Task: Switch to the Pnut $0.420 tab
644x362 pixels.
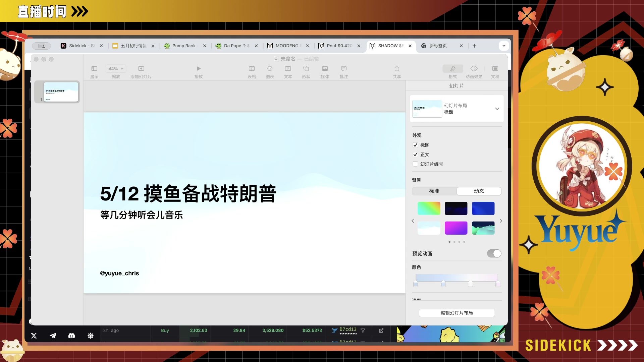Action: click(x=339, y=46)
